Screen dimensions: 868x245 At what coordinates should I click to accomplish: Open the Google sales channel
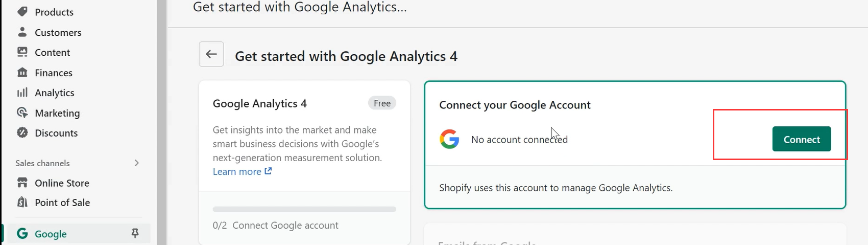(x=51, y=234)
